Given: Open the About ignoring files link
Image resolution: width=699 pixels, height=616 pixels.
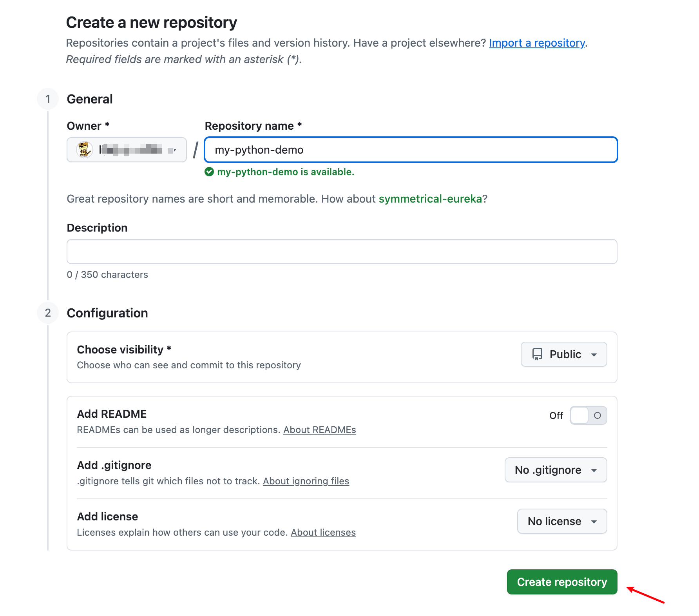Looking at the screenshot, I should [306, 481].
